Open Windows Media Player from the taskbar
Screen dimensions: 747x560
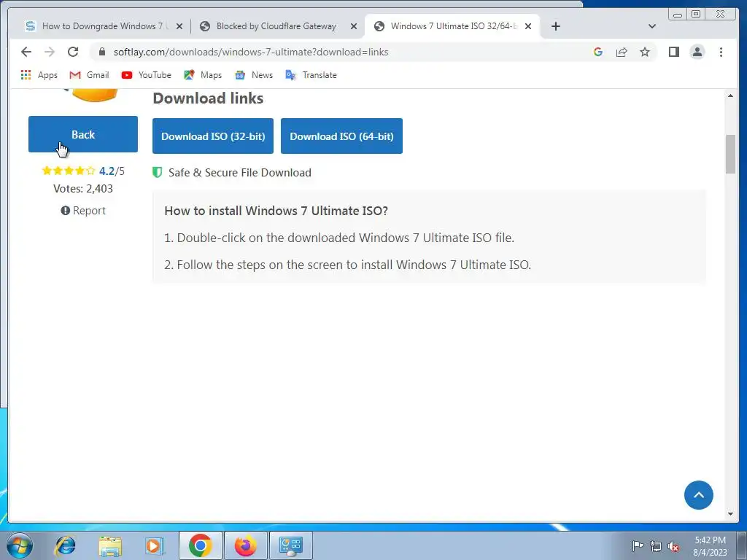point(155,545)
